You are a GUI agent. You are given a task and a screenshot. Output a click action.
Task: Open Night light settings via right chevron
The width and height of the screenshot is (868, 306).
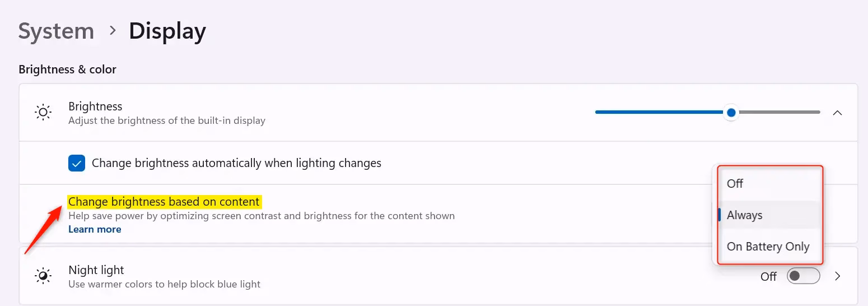838,276
